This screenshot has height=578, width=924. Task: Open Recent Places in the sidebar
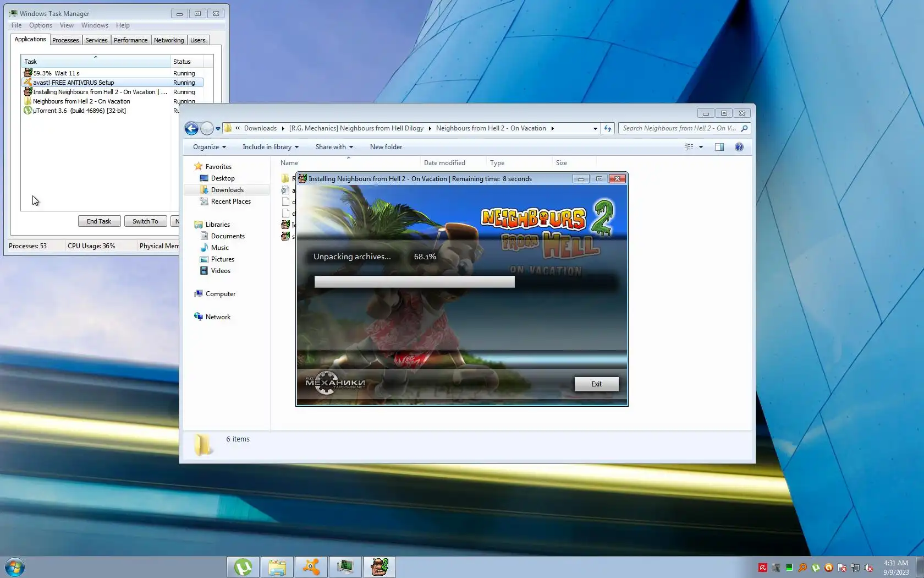[231, 201]
